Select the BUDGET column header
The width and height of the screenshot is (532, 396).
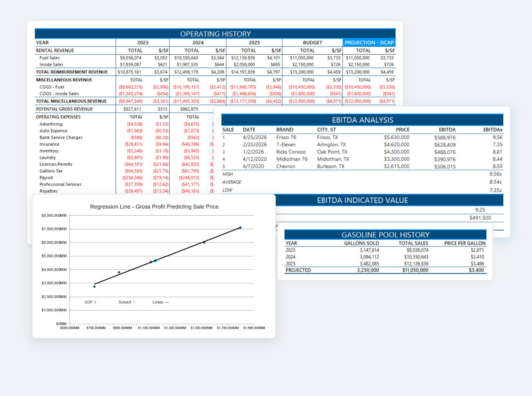pos(312,43)
